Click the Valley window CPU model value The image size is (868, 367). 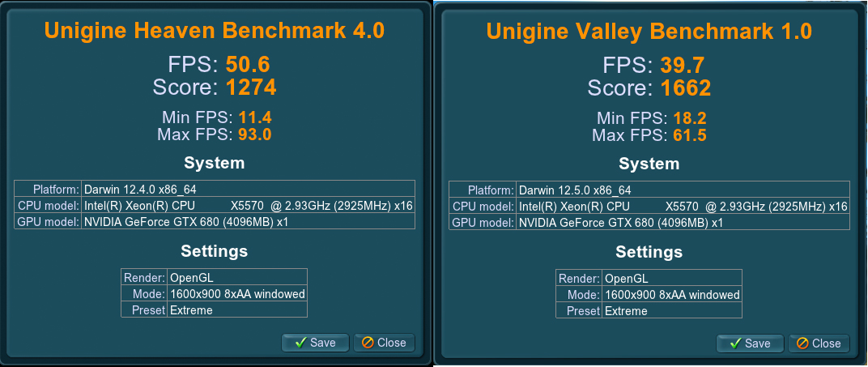(683, 206)
